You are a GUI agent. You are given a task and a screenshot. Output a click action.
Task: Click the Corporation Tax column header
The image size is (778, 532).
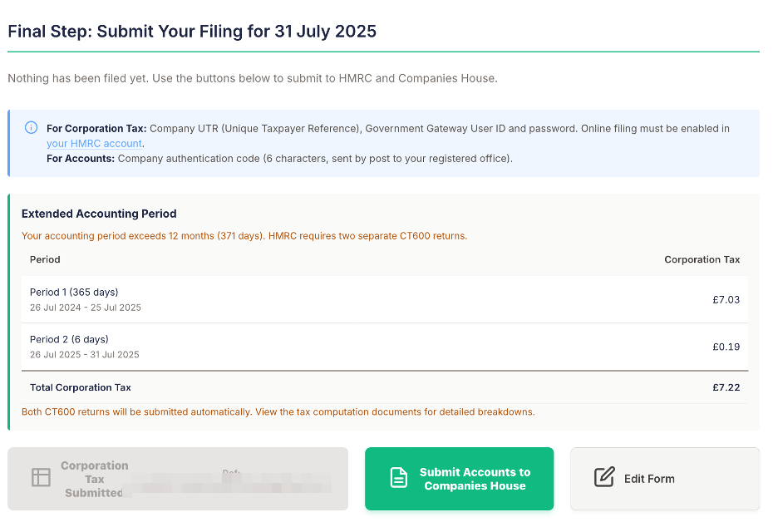tap(702, 259)
